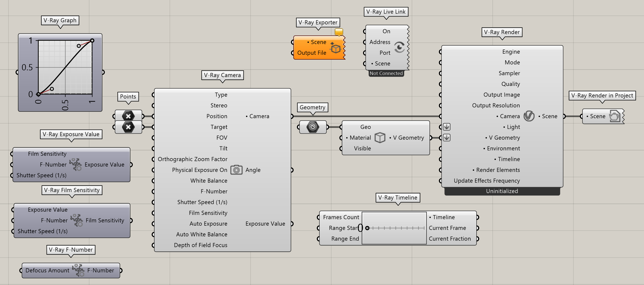Click the FOV input on V-Ray Camera

coord(222,138)
